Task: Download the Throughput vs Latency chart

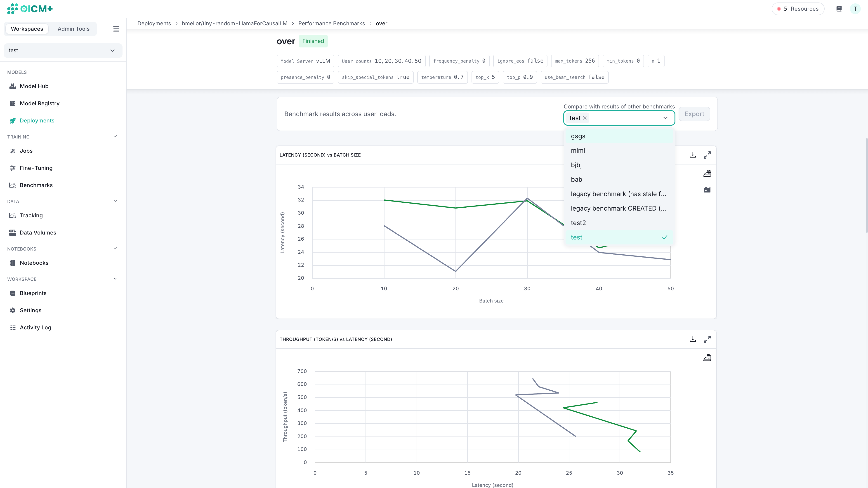Action: 693,339
